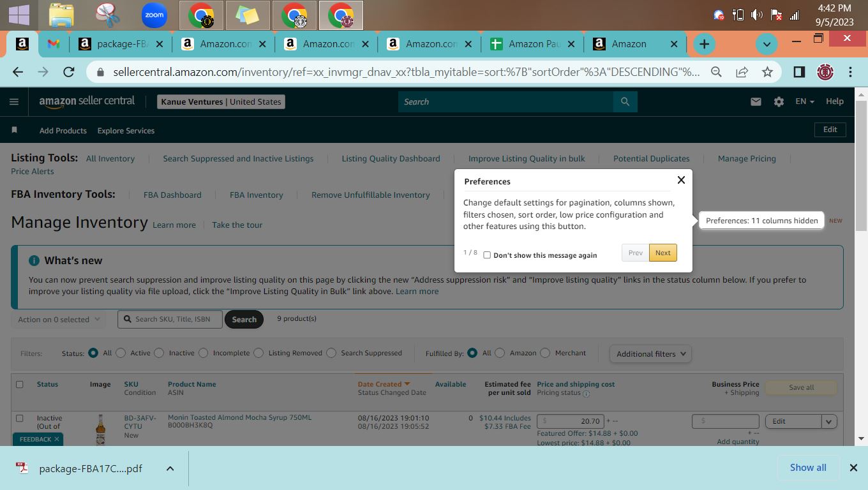Open the Kanue Ventures account switcher

(x=221, y=101)
